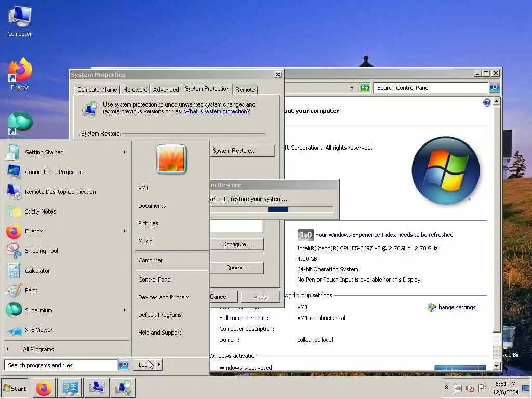Open the Snipping Tool

click(x=66, y=251)
